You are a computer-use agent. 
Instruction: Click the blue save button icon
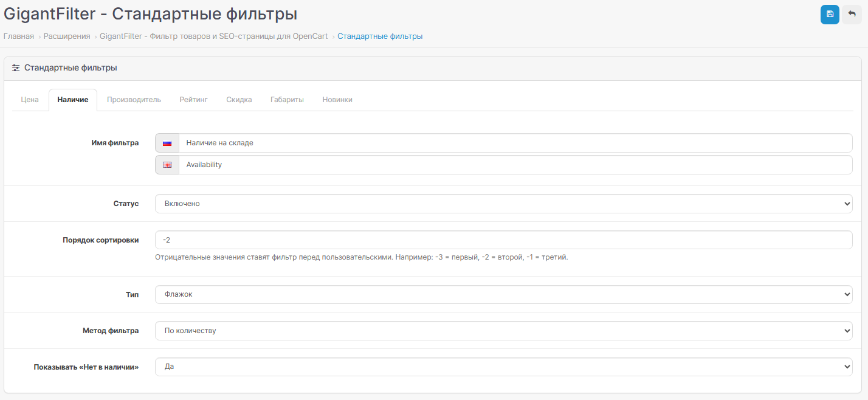tap(830, 15)
